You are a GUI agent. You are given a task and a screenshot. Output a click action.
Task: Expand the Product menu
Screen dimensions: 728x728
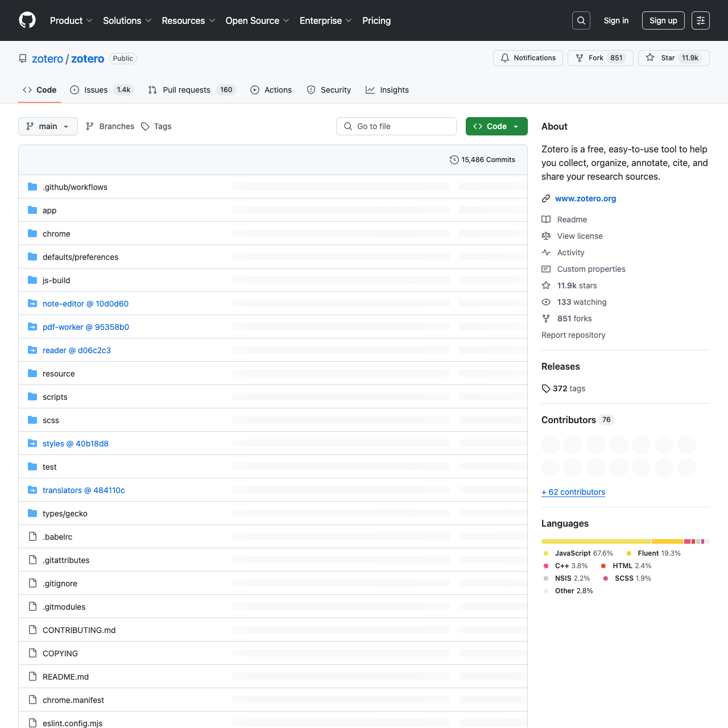[x=71, y=20]
